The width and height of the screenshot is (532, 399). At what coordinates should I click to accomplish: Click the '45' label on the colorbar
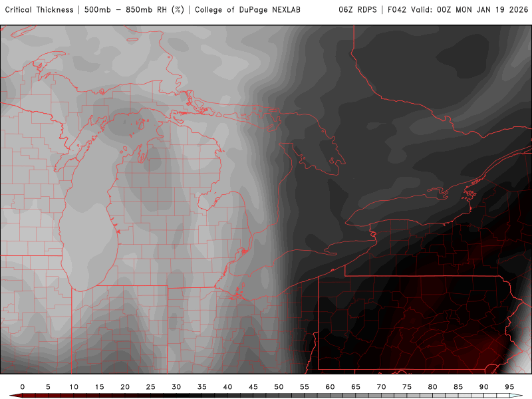[x=253, y=387]
